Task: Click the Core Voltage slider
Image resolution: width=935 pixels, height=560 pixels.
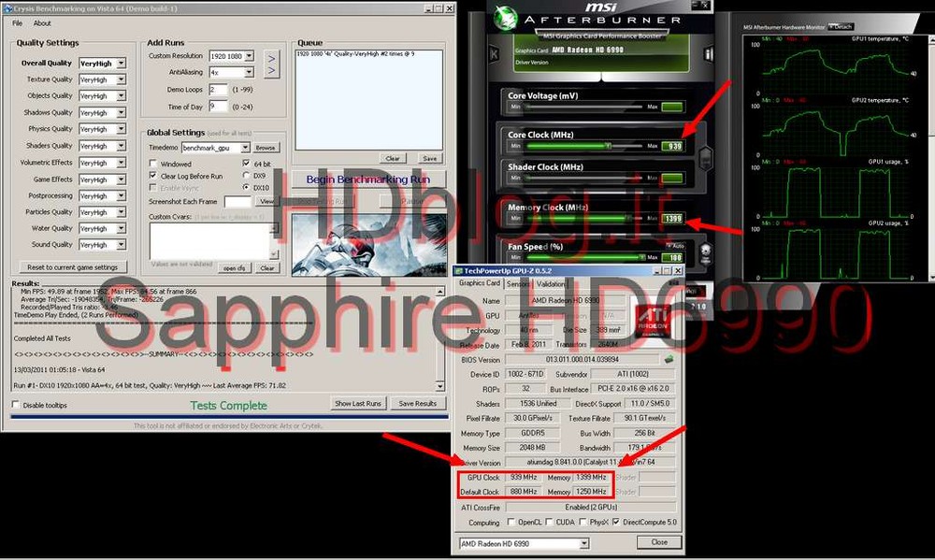Action: click(x=583, y=107)
